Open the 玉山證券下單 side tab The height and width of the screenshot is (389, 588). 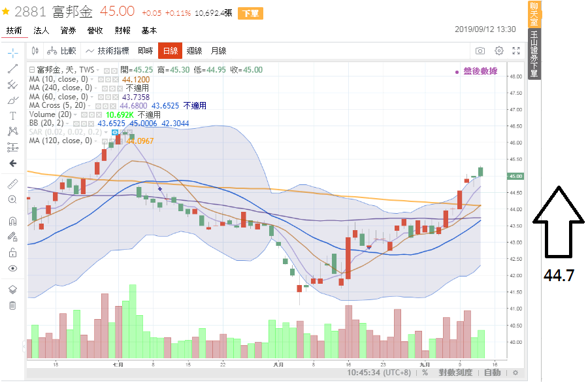(534, 53)
